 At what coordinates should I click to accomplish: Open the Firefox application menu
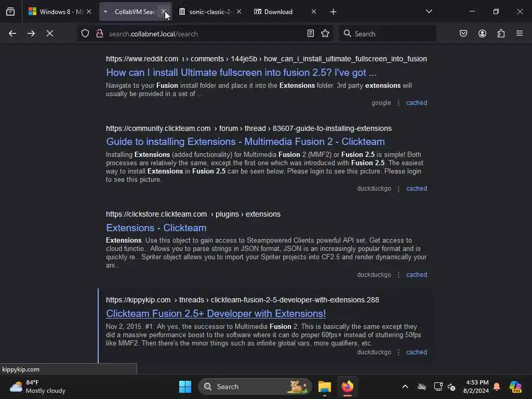(520, 34)
